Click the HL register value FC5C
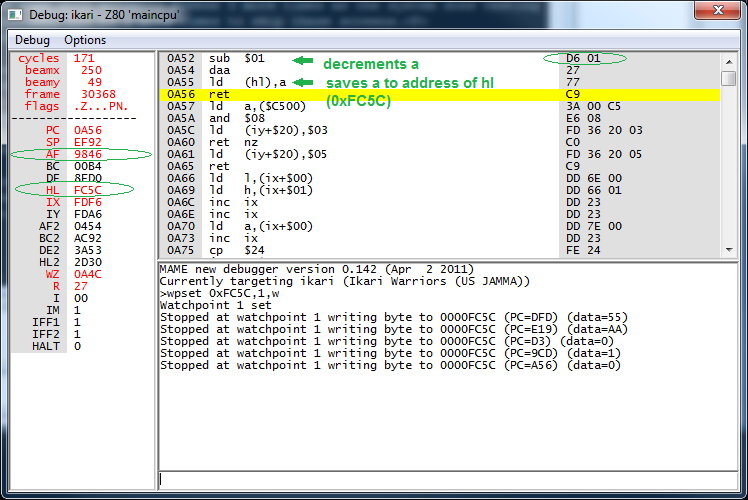Image resolution: width=748 pixels, height=500 pixels. coord(88,190)
